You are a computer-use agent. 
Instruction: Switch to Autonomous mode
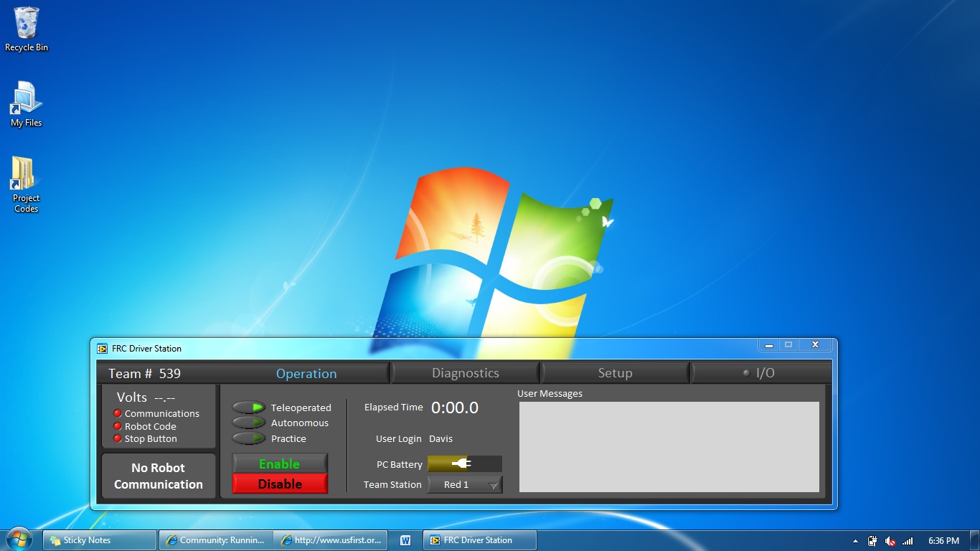(x=249, y=423)
